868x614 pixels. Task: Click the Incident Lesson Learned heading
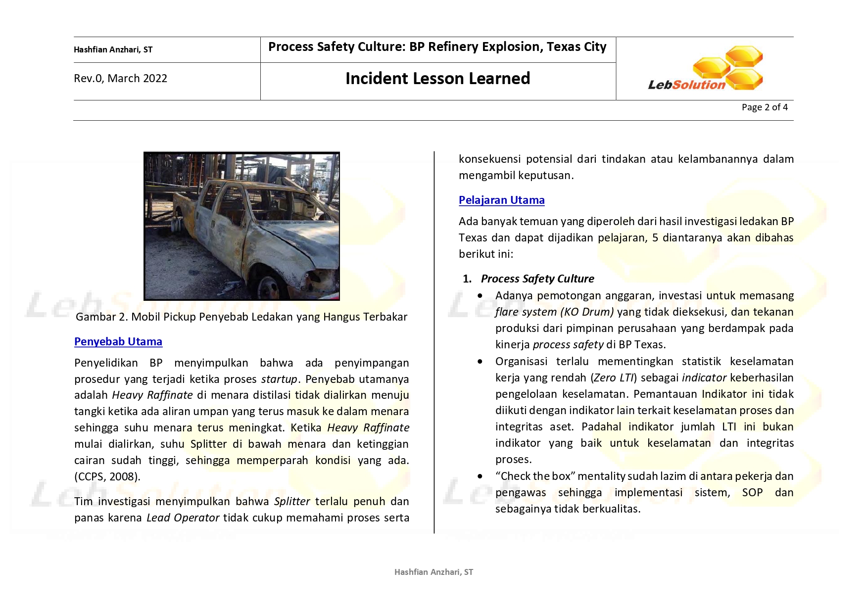tap(437, 79)
